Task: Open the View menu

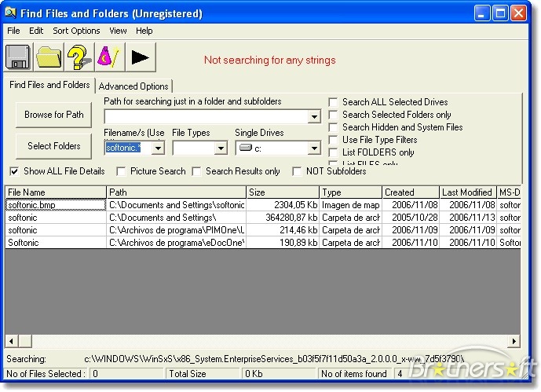Action: tap(118, 31)
